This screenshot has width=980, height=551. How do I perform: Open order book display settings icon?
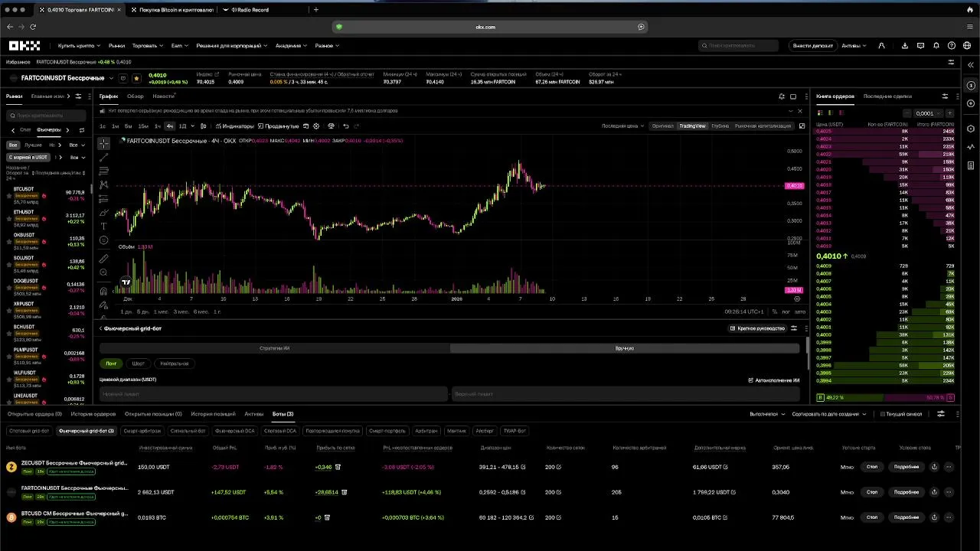[x=945, y=96]
